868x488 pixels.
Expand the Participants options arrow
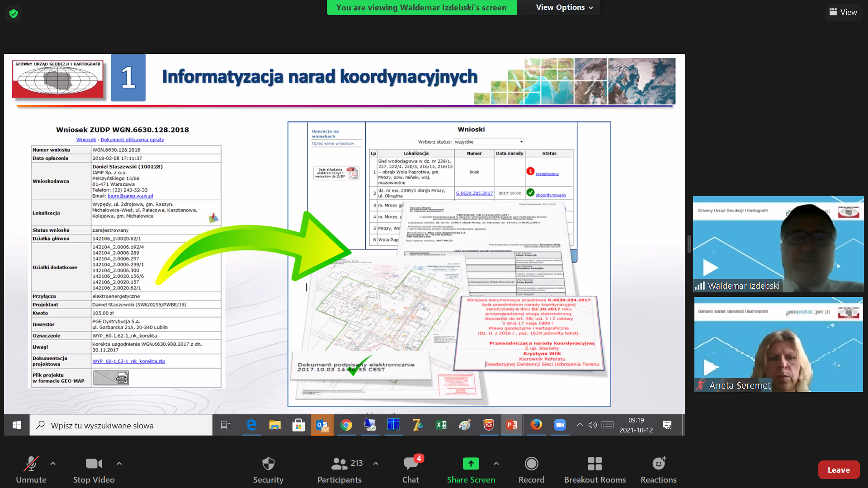point(376,464)
